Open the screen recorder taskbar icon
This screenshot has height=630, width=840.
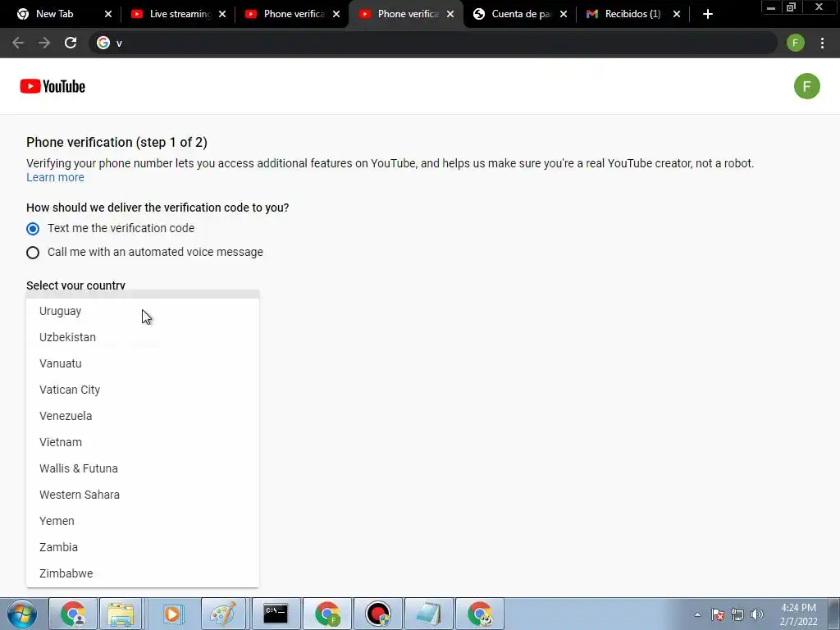[378, 614]
